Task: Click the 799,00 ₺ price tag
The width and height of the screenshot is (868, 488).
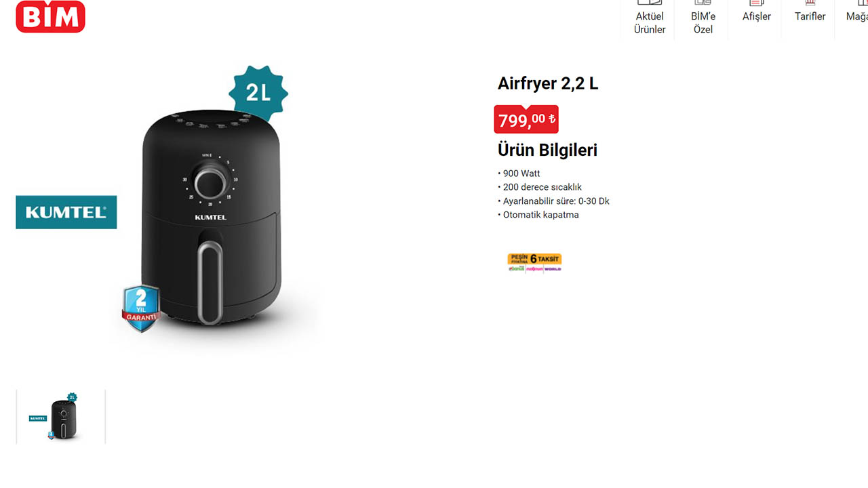Action: tap(526, 120)
